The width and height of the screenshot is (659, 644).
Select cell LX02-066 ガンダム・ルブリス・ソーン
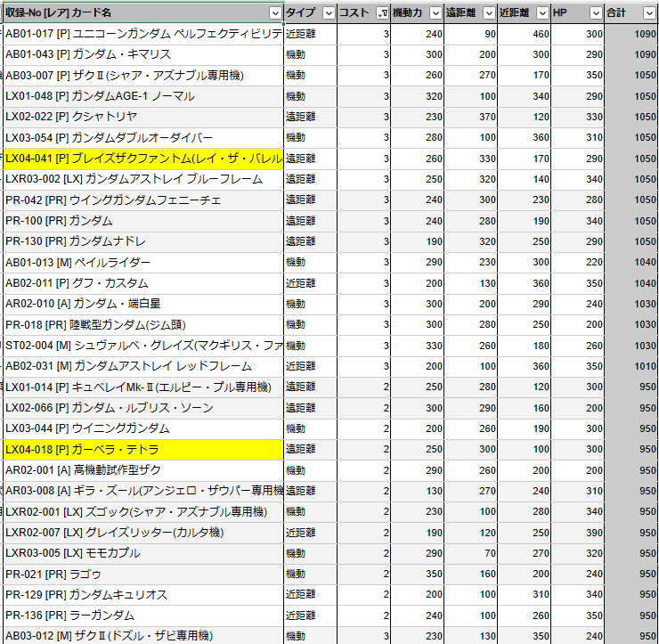(142, 408)
